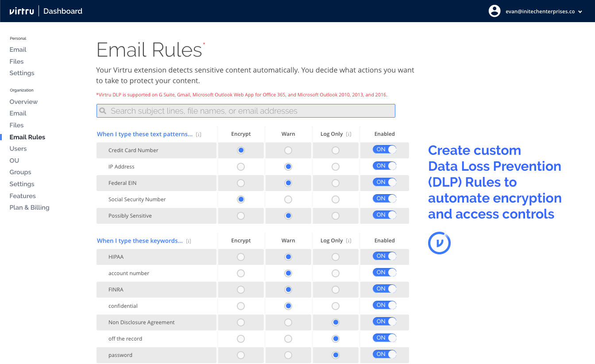The height and width of the screenshot is (364, 595).
Task: Turn off HIPAA keyword rule
Action: coord(384,256)
